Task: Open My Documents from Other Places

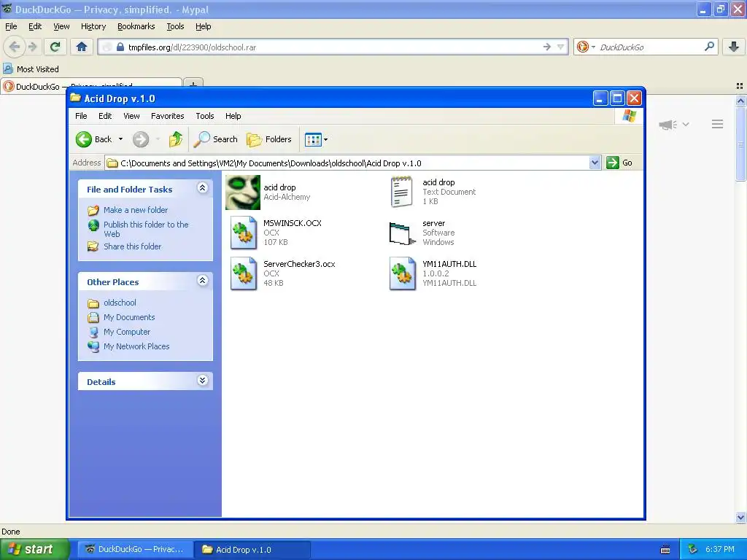Action: click(x=129, y=317)
